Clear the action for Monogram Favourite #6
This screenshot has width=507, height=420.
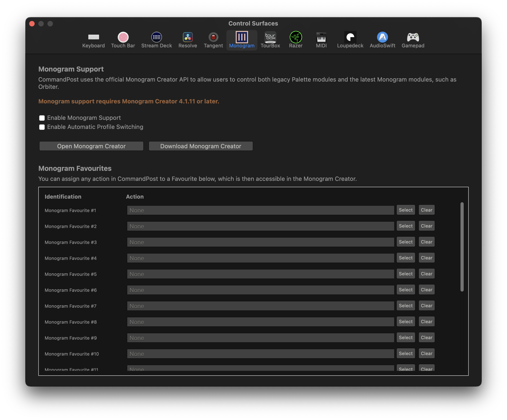coord(427,289)
